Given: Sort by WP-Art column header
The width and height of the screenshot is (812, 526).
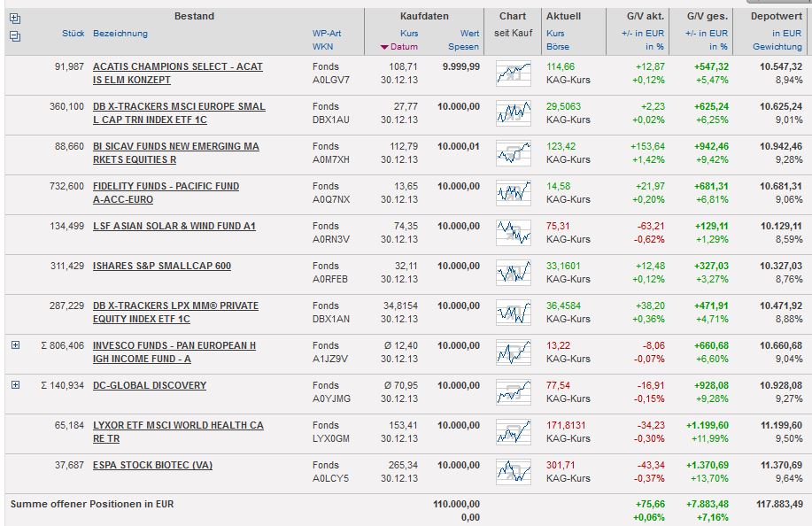Looking at the screenshot, I should point(326,34).
